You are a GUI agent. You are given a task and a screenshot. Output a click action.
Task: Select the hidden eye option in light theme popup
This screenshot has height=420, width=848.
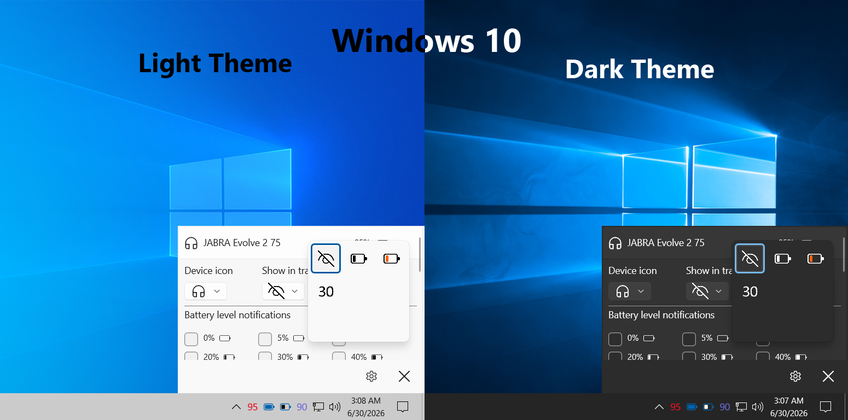[x=326, y=258]
